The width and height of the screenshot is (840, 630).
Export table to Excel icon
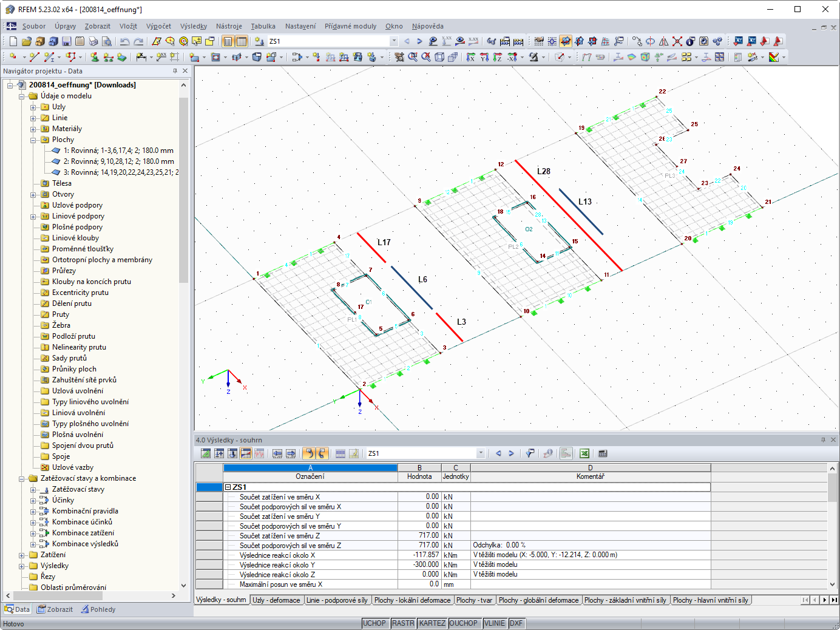click(x=584, y=453)
